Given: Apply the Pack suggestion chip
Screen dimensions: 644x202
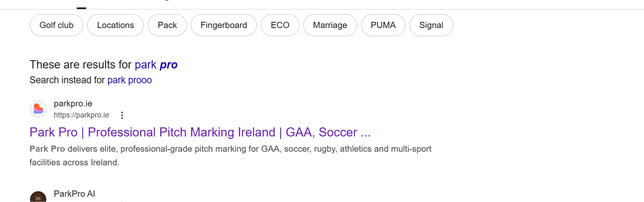Looking at the screenshot, I should (167, 25).
